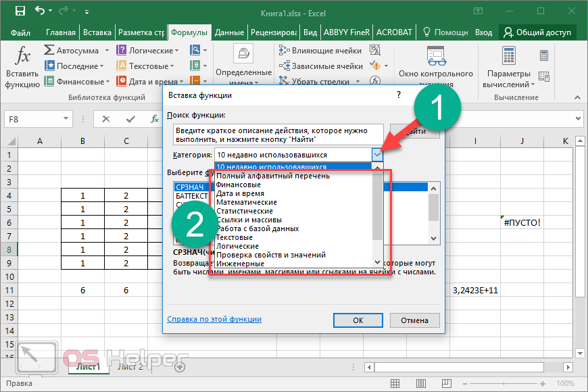The image size is (588, 392).
Task: Click Trace Precedents (Влияющие ячейки) icon
Action: [285, 51]
